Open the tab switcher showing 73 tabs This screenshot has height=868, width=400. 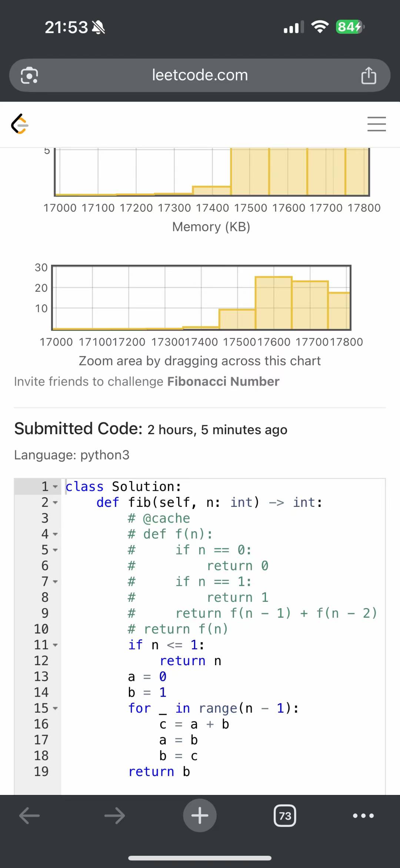[x=285, y=815]
